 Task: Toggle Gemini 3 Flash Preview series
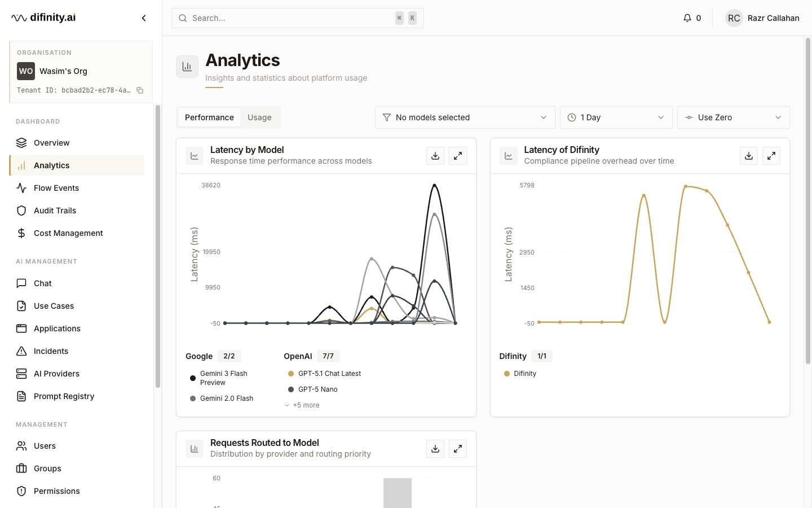point(224,378)
